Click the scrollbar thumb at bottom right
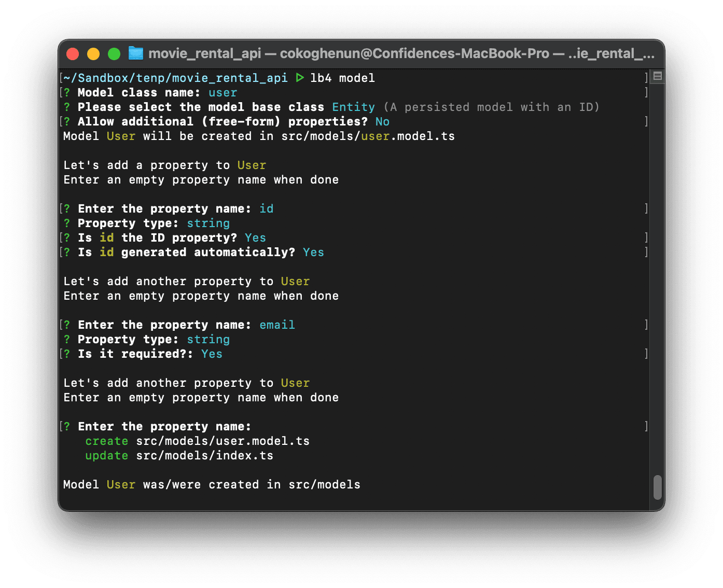The width and height of the screenshot is (723, 588). point(657,487)
